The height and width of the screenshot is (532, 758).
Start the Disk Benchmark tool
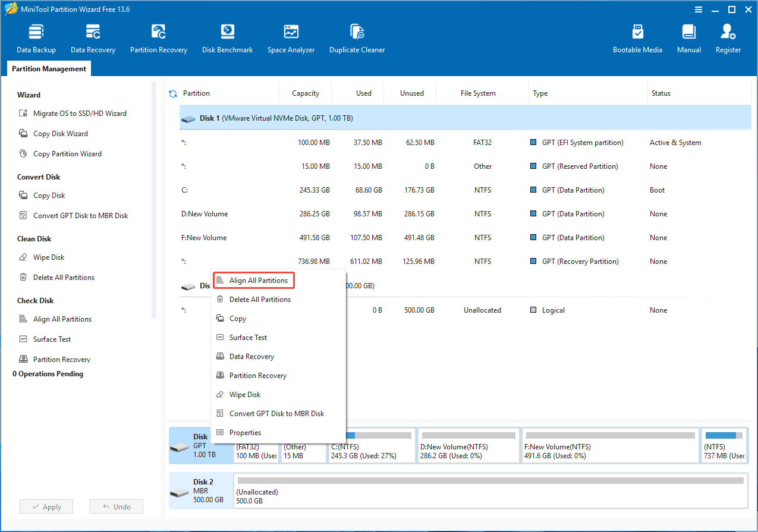coord(227,39)
